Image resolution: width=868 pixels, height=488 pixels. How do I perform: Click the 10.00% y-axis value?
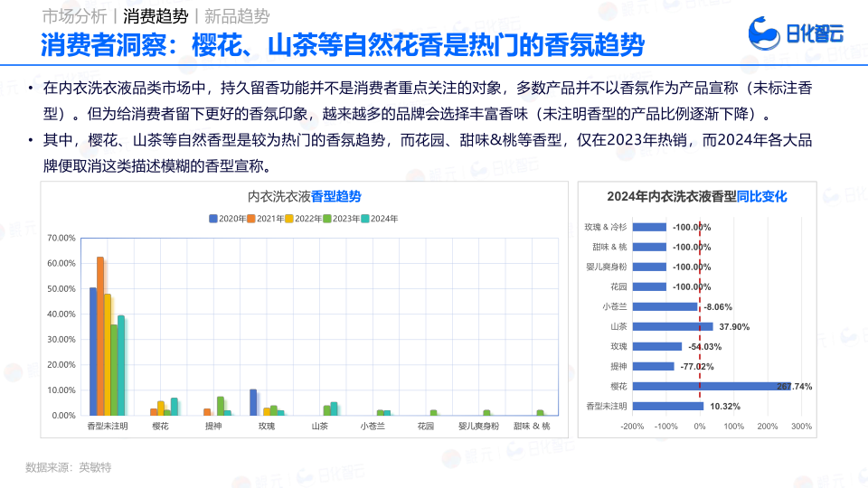tap(61, 390)
